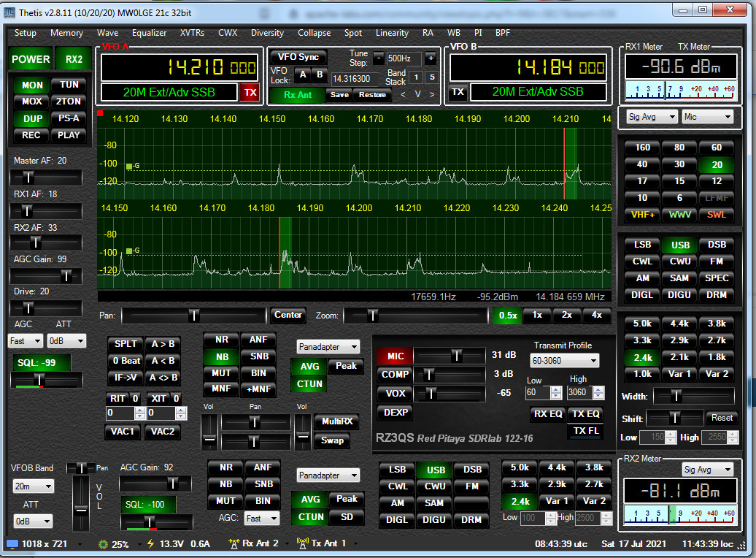Click the Swap button
The width and height of the screenshot is (756, 558).
tap(332, 440)
